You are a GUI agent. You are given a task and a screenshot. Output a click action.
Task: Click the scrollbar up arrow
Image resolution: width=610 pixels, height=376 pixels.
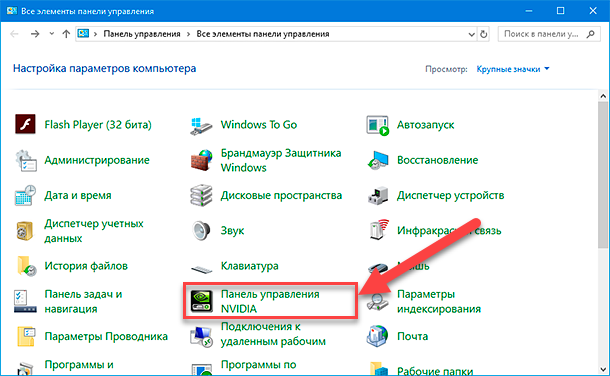603,96
